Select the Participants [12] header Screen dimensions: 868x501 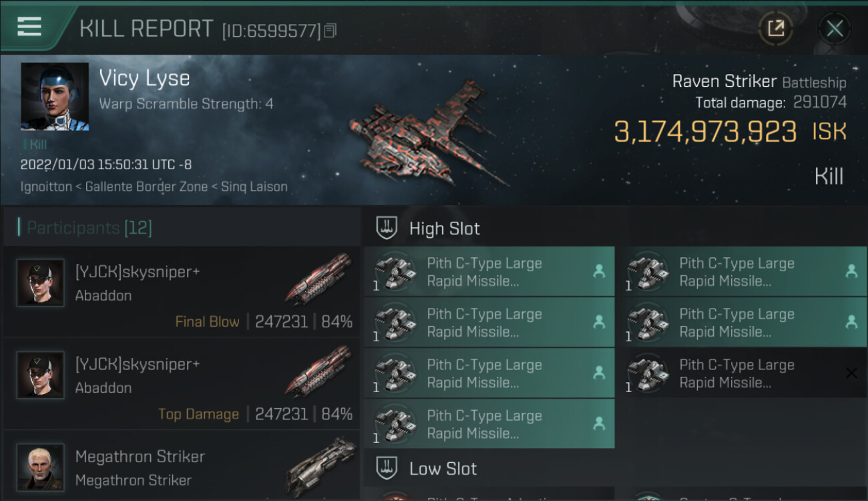click(x=89, y=228)
